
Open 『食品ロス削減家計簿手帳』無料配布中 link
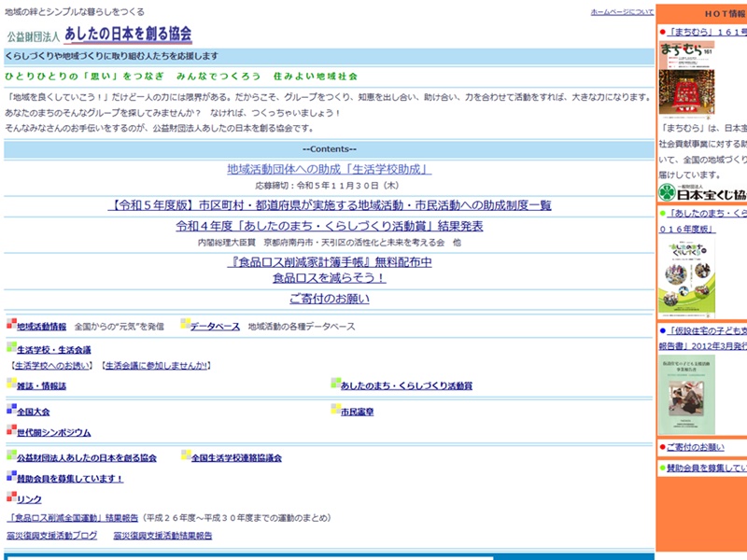(330, 262)
